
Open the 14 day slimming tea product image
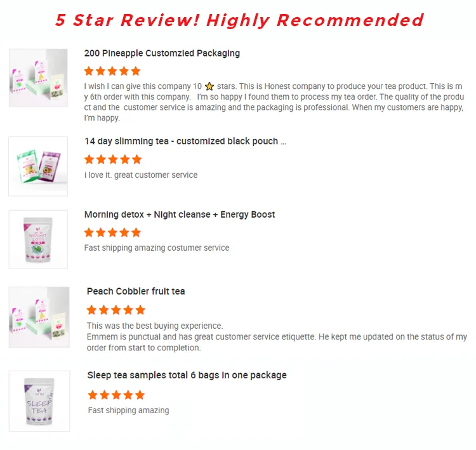point(38,166)
